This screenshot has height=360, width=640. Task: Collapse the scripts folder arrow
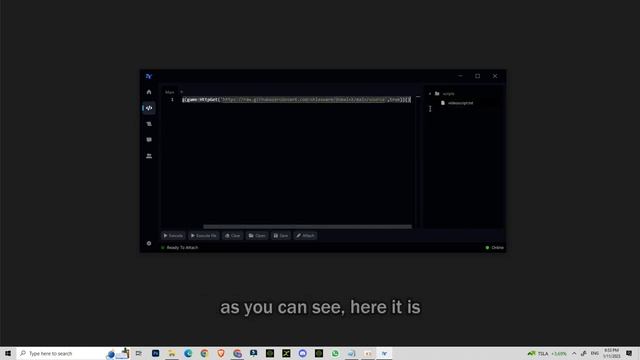coord(430,94)
